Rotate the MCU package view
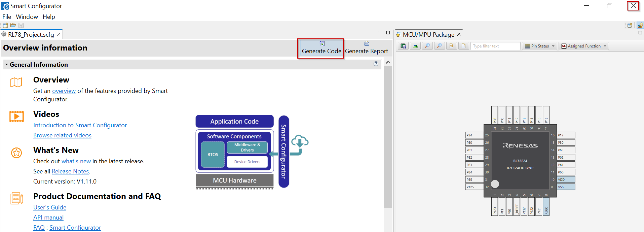 pos(415,46)
